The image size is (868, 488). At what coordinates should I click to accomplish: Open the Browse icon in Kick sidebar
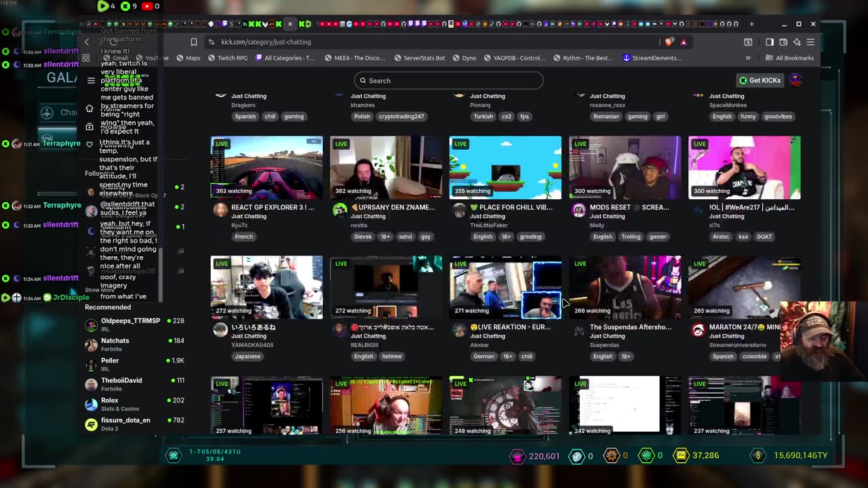tap(90, 127)
